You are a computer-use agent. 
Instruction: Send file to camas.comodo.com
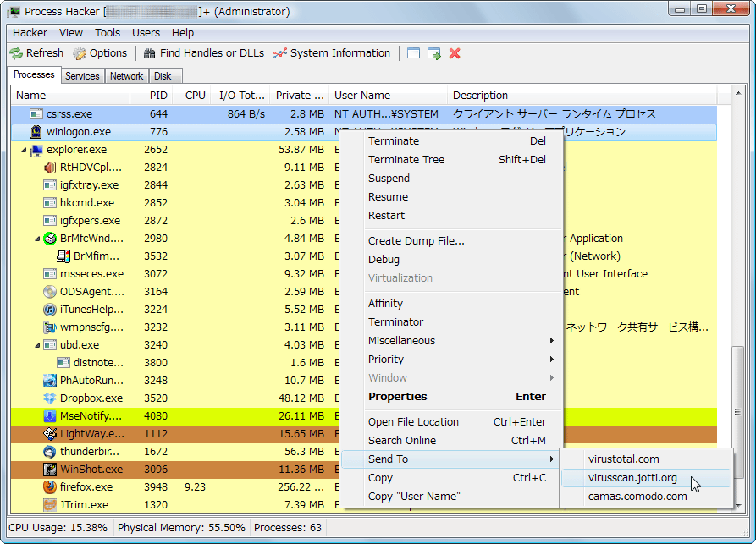click(646, 497)
